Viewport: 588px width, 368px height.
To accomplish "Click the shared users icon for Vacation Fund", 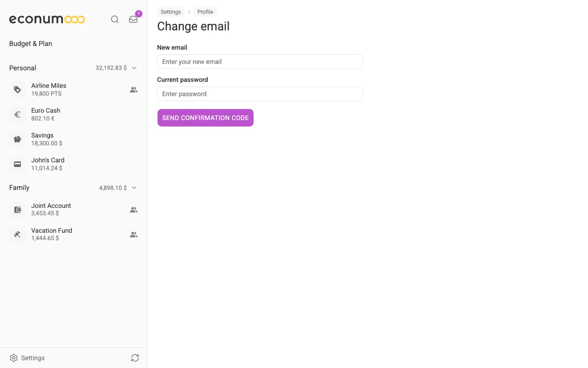I will pyautogui.click(x=134, y=235).
